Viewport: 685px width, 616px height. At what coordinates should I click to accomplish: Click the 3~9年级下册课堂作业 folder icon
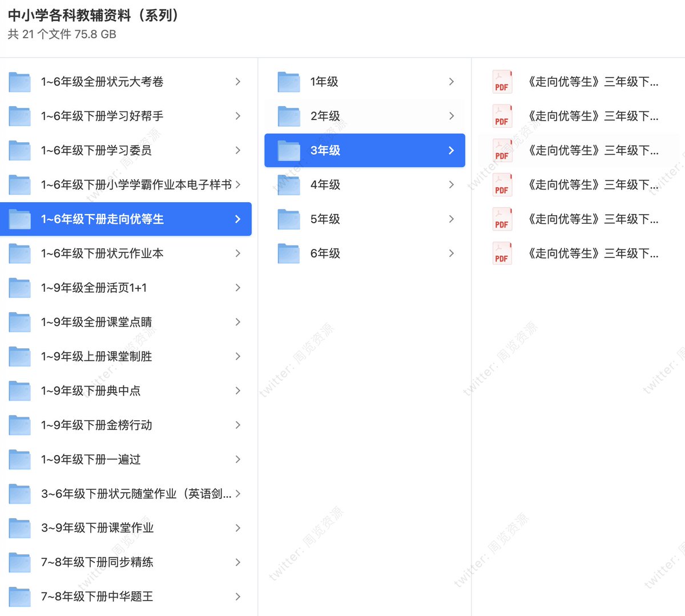19,528
